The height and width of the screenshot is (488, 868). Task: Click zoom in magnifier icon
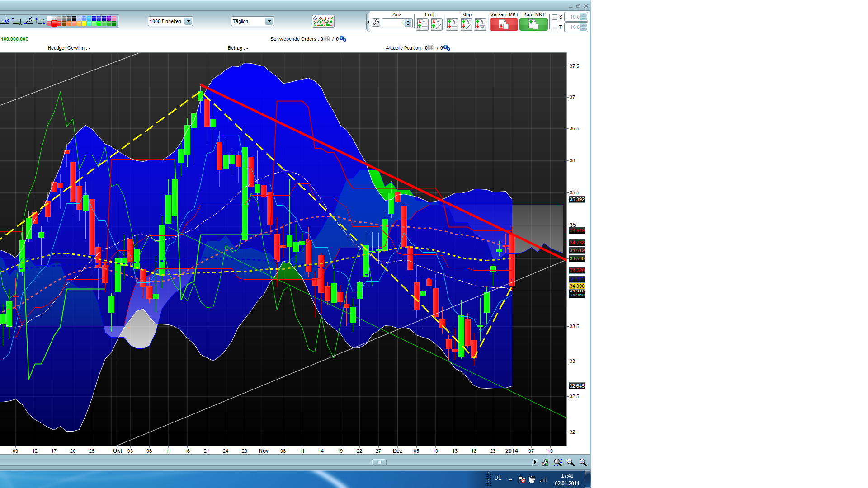[x=583, y=462]
